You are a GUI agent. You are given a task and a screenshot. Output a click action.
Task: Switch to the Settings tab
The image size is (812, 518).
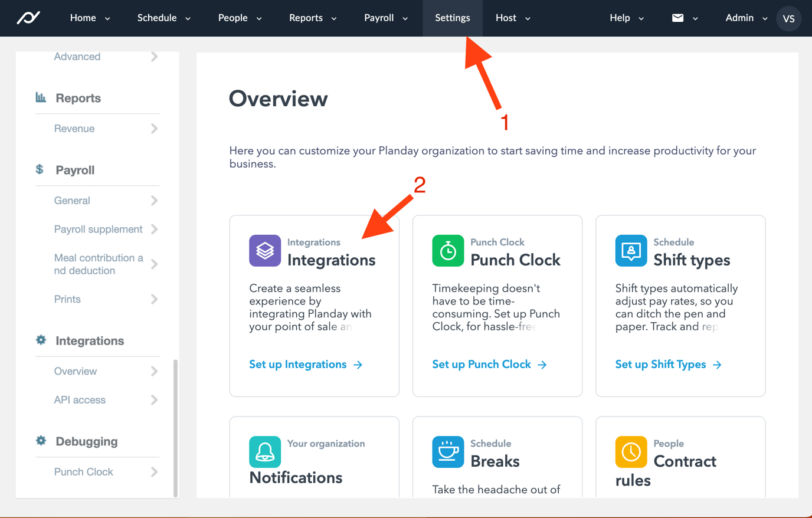coord(452,18)
